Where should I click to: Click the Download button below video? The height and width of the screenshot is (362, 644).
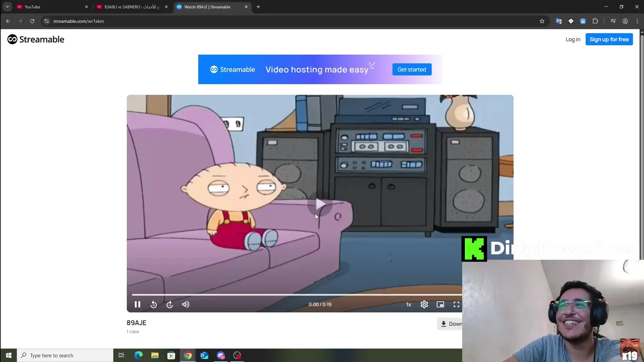pos(450,324)
